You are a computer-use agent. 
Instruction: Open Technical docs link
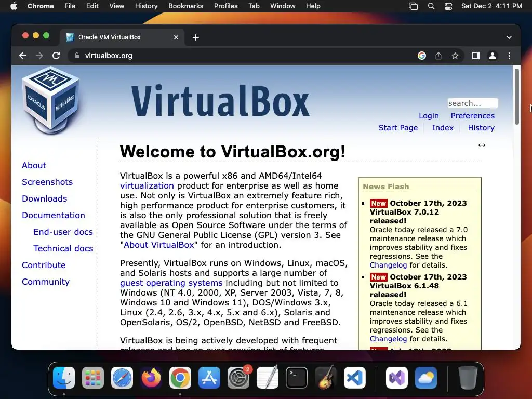(63, 248)
